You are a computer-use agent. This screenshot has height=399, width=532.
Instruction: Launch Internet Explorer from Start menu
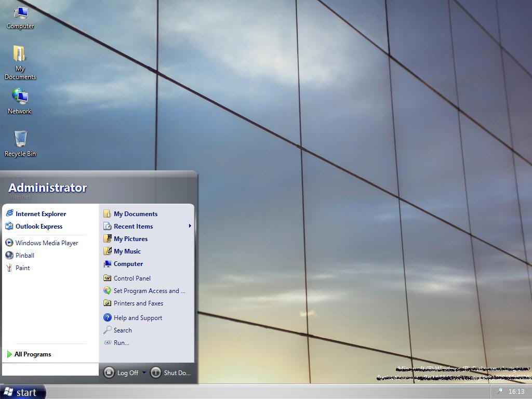36,214
